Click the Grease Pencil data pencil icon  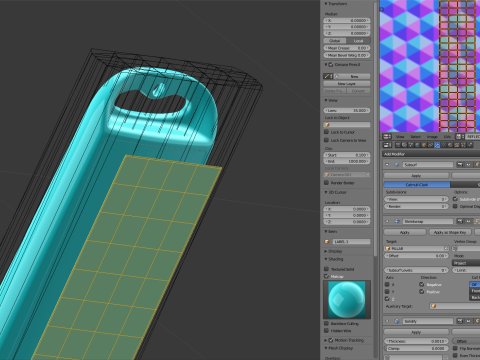click(x=327, y=76)
